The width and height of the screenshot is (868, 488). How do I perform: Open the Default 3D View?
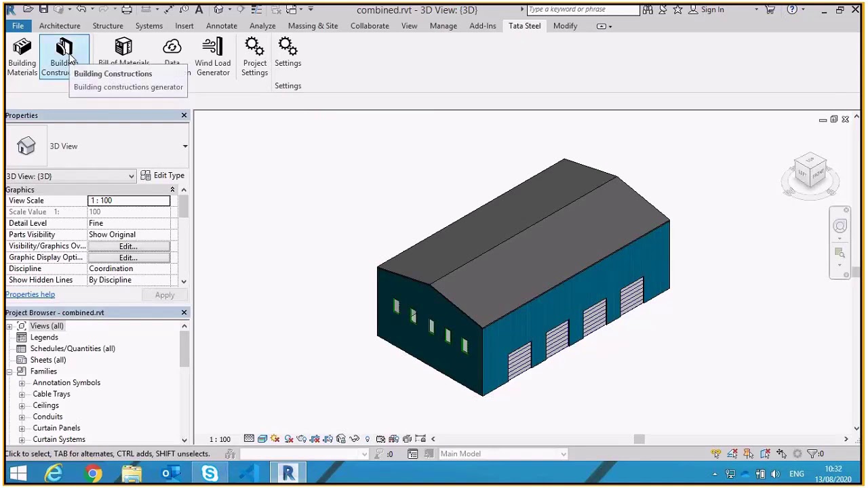pos(218,9)
